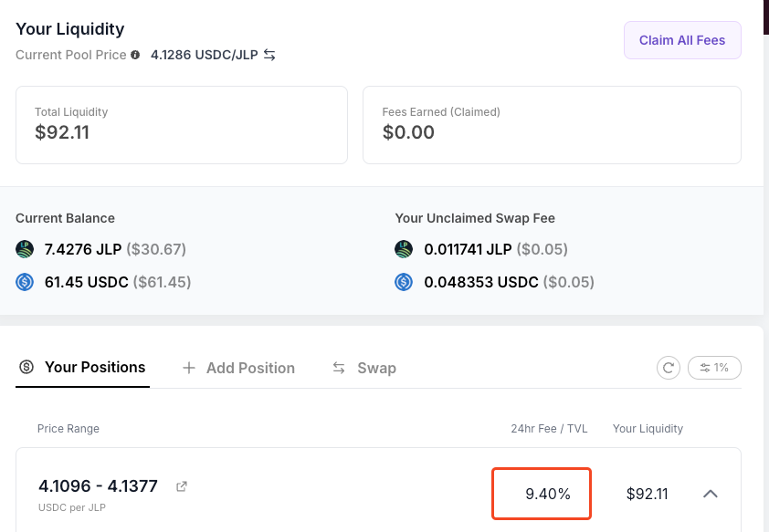Switch to the Your Positions tab

[x=82, y=368]
